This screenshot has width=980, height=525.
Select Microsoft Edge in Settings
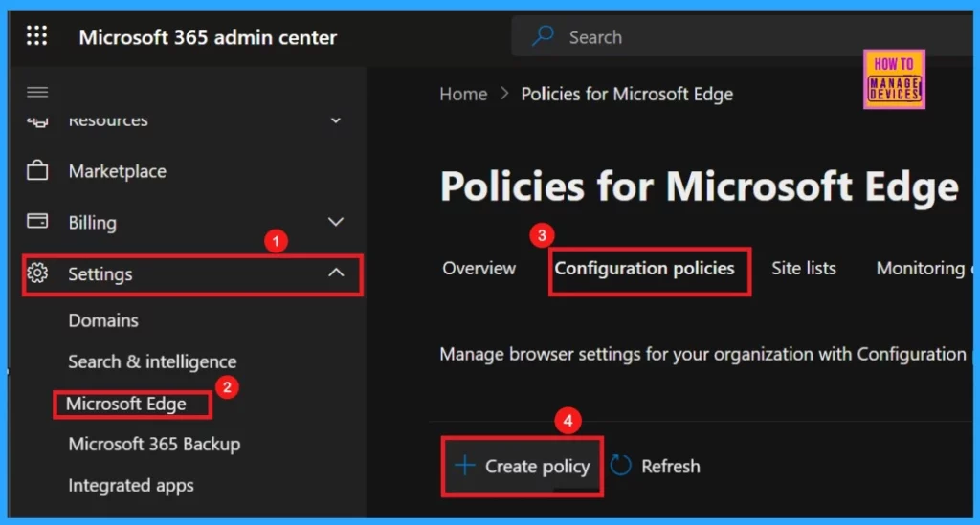click(x=126, y=404)
